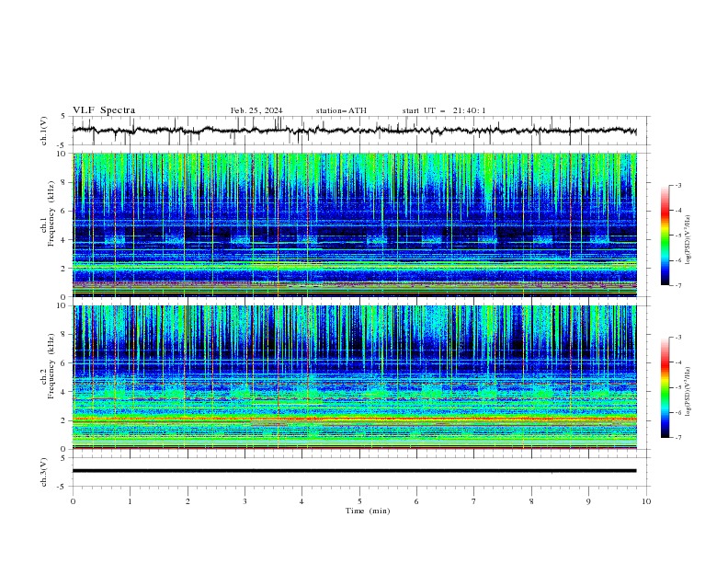Click the "-7" tick on ch.2 color bar

[677, 438]
